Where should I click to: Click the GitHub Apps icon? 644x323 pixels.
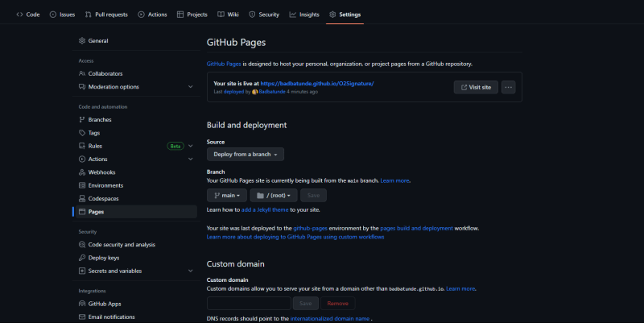click(x=82, y=304)
